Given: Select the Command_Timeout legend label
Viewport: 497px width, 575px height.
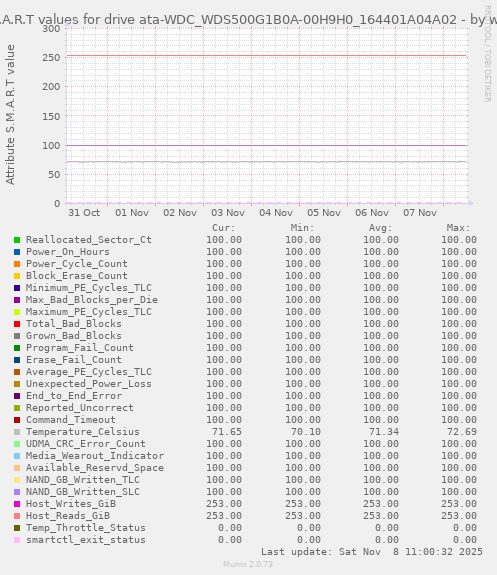Looking at the screenshot, I should tap(70, 420).
